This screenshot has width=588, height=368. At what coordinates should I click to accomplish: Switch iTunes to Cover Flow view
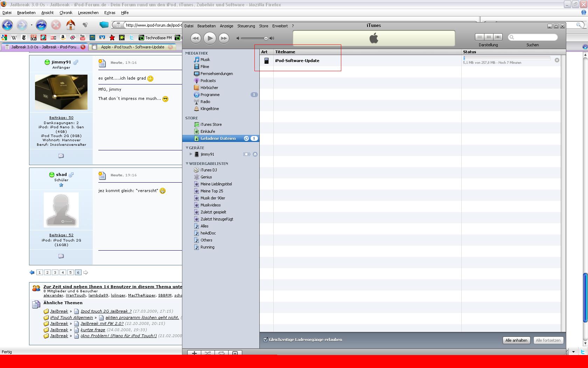(498, 37)
